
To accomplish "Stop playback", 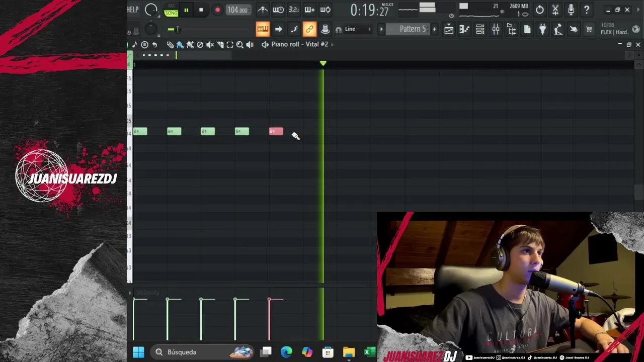I will coord(201,10).
